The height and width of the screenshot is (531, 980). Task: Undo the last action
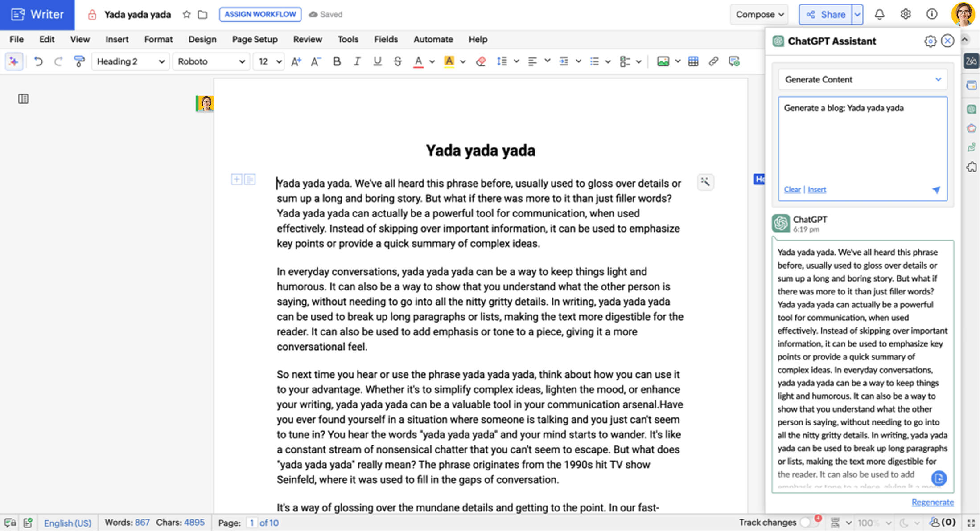point(39,61)
